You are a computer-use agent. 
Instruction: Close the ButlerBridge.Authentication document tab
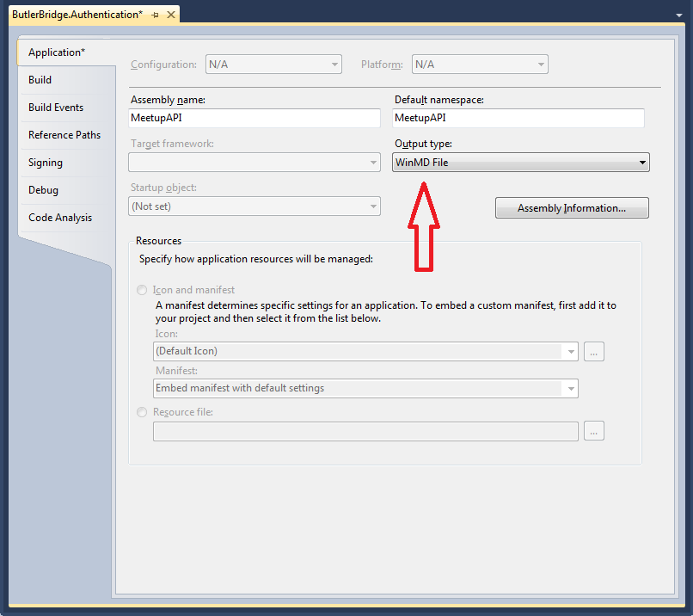171,15
